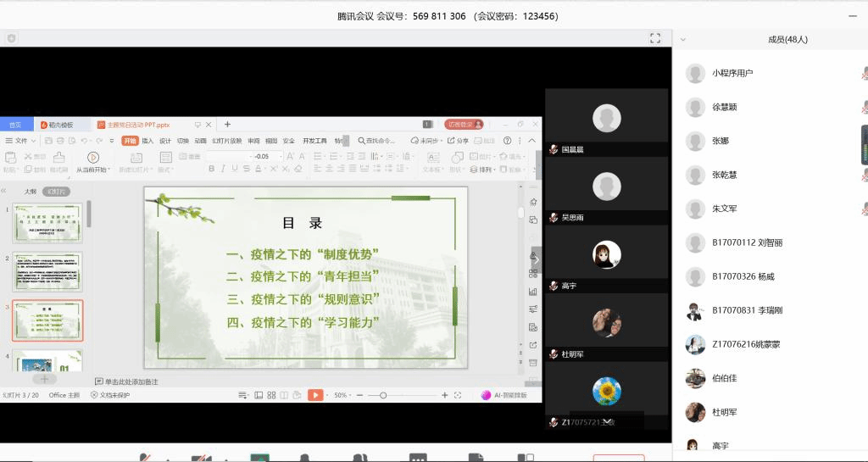Click muted mic icon on 杜明军 tile
This screenshot has width=868, height=462.
[553, 354]
